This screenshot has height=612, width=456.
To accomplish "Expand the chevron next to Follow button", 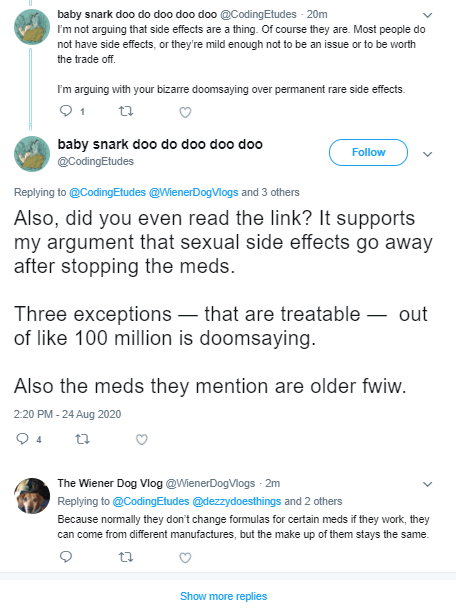I will 428,154.
